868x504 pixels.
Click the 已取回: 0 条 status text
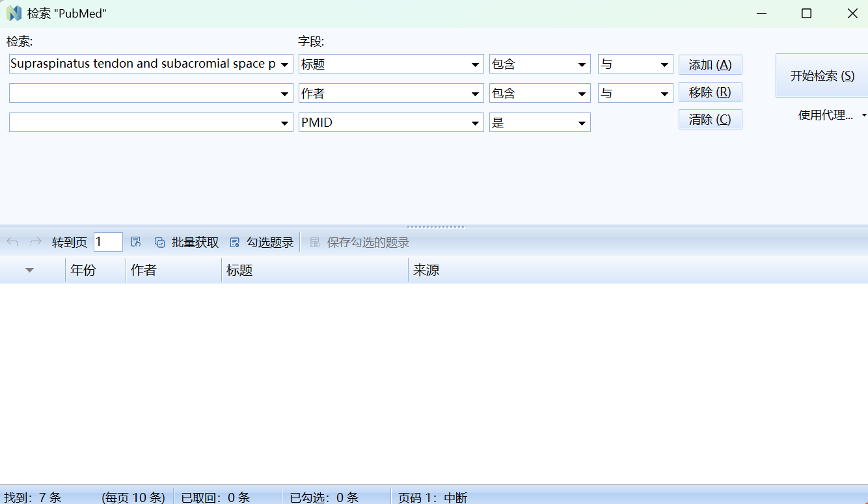pos(215,497)
